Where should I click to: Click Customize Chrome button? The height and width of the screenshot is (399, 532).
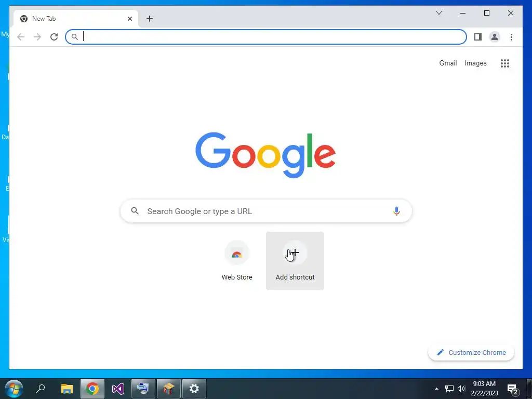(471, 353)
